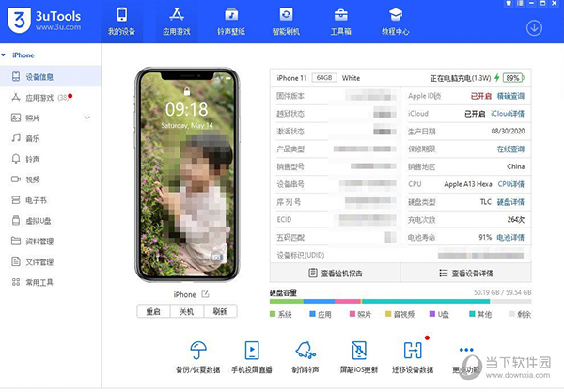564x392 pixels.
Task: Open the 我的设备 tab
Action: pyautogui.click(x=121, y=22)
